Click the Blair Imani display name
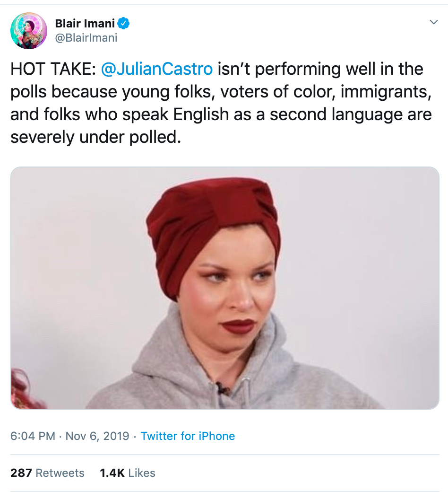 pos(85,23)
